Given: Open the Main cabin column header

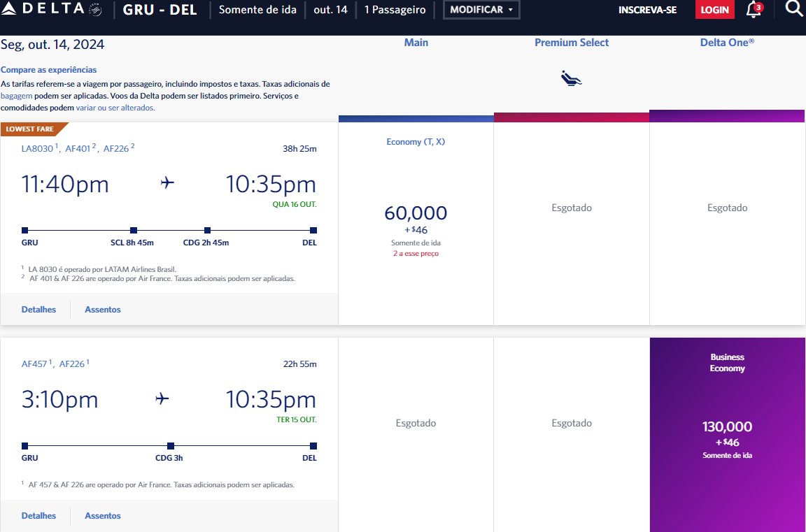Looking at the screenshot, I should pyautogui.click(x=416, y=43).
